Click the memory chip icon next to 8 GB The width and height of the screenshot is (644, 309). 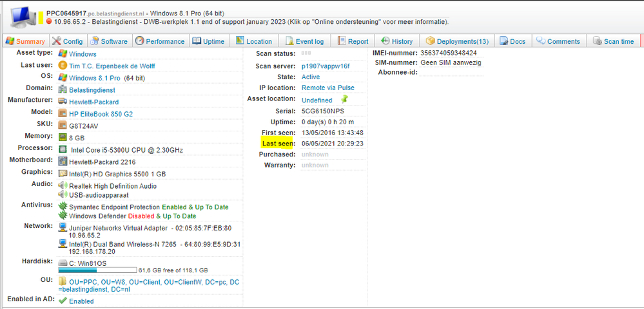(63, 137)
